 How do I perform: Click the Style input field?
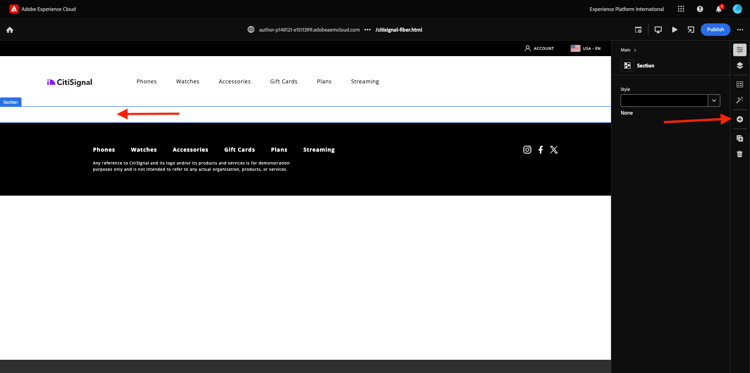[664, 100]
